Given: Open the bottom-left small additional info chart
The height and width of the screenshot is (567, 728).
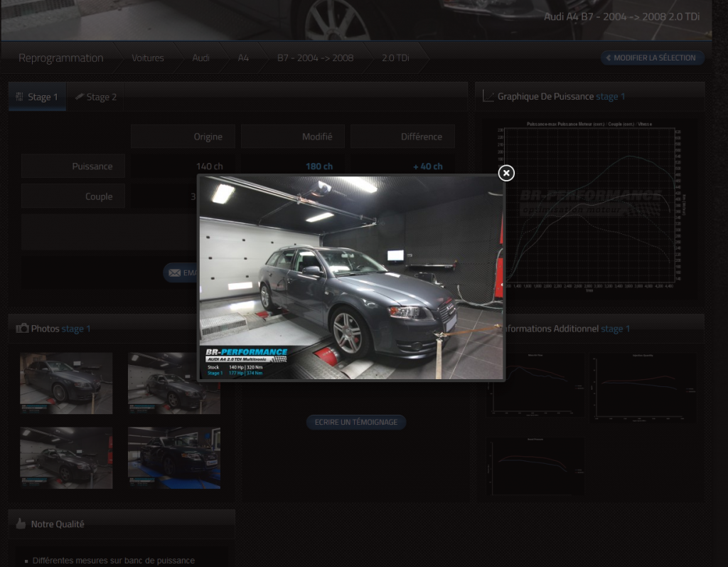Looking at the screenshot, I should coord(537,465).
